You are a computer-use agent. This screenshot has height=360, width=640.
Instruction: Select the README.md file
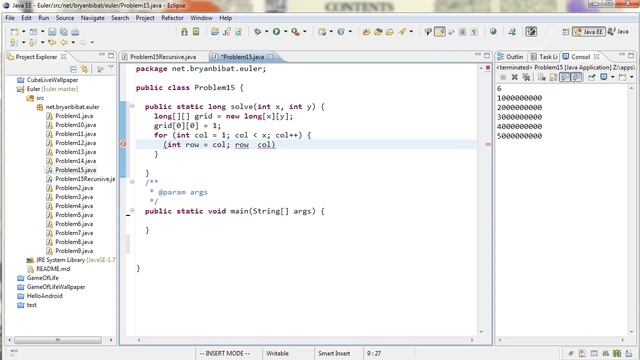click(x=48, y=269)
